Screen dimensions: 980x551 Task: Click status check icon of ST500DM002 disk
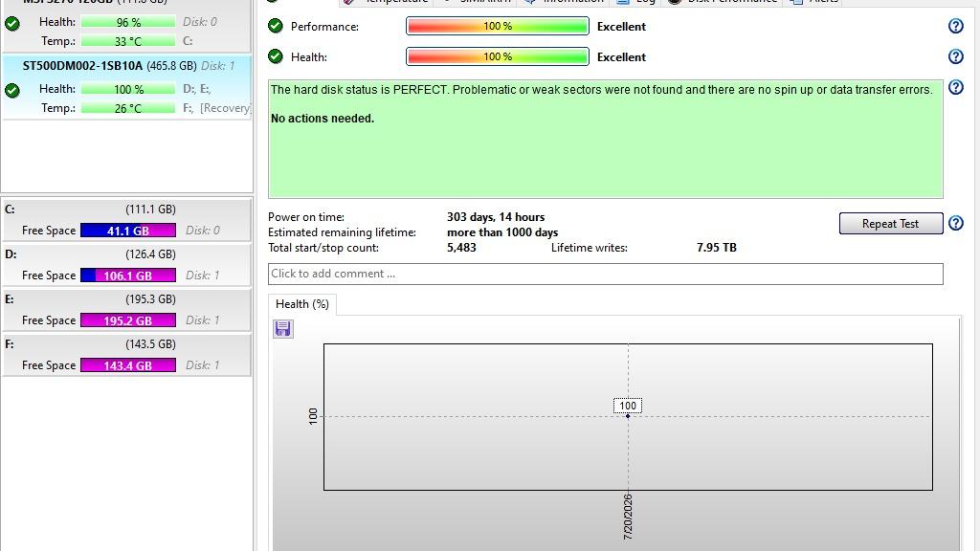[12, 91]
